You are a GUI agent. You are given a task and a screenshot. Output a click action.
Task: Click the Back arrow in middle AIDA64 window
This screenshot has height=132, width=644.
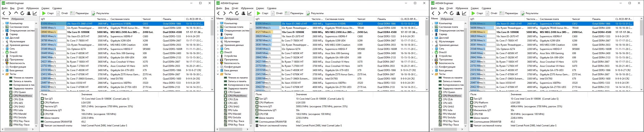(218, 13)
